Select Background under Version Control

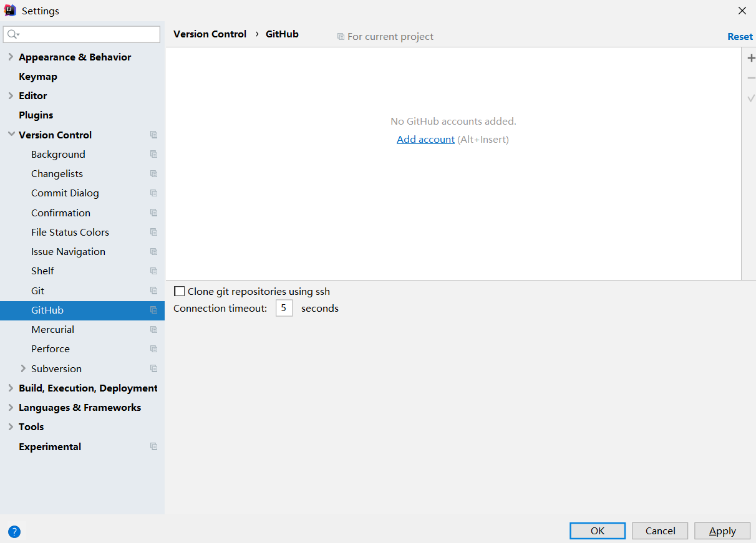coord(58,154)
